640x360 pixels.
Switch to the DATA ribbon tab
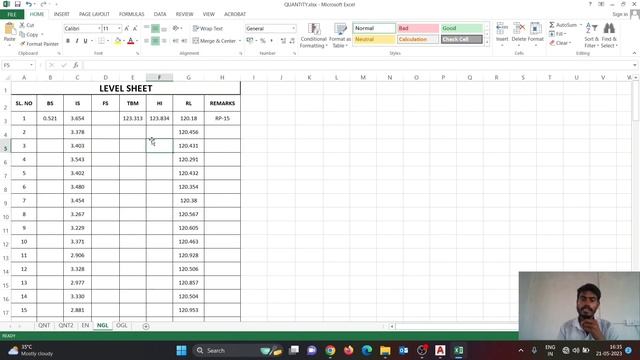pos(160,14)
